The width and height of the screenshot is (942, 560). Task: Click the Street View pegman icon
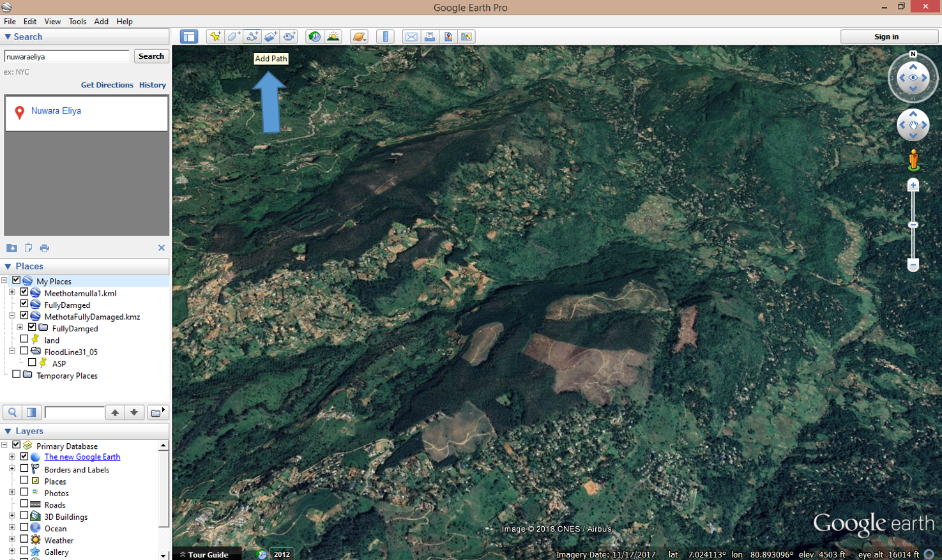pos(913,160)
